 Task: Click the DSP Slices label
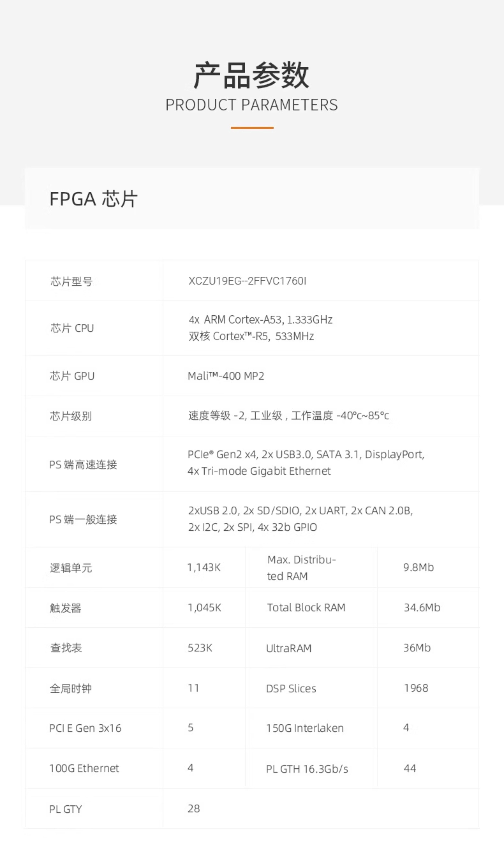(x=291, y=689)
